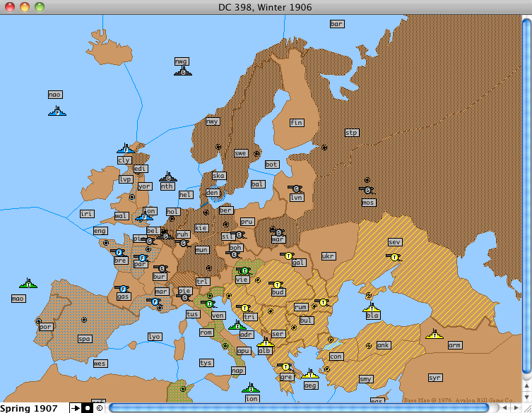
Task: Click the horizontal scrollbar thumb
Action: [300, 408]
